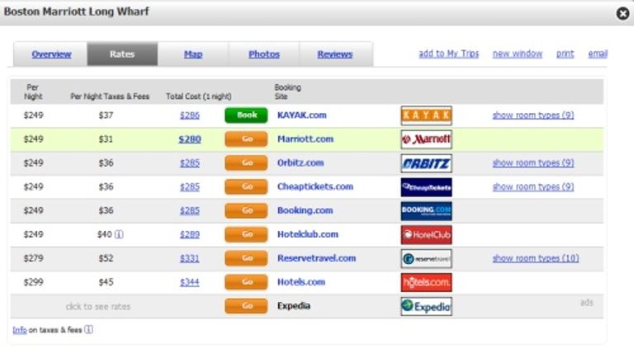Click info icon beside $40 taxes
Viewport: 634px width, 364px height.
(119, 234)
